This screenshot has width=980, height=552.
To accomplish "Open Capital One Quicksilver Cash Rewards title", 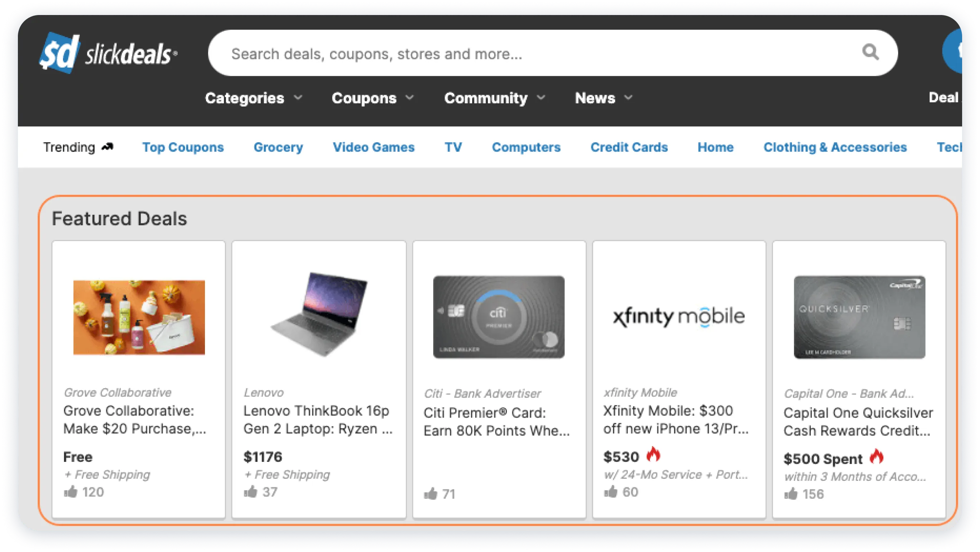I will tap(858, 422).
